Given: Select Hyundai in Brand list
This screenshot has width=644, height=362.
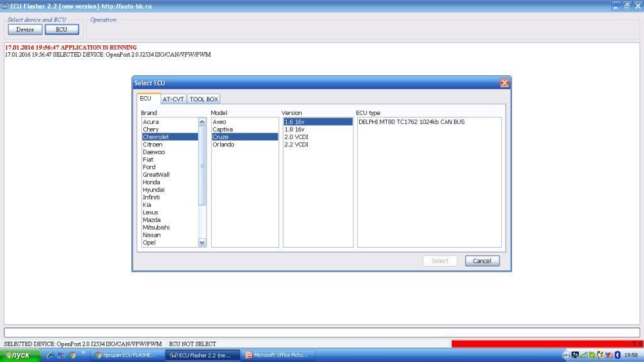Looking at the screenshot, I should pyautogui.click(x=170, y=190).
